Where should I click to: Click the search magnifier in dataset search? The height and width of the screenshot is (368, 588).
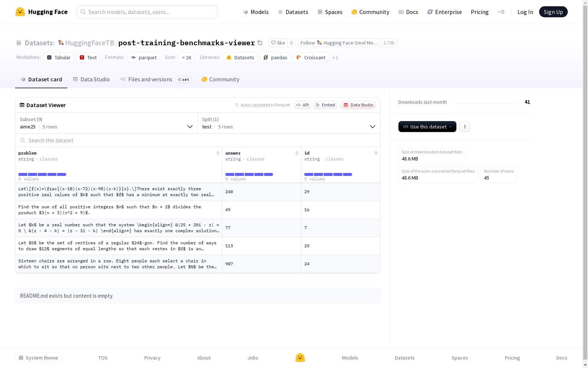(x=23, y=140)
